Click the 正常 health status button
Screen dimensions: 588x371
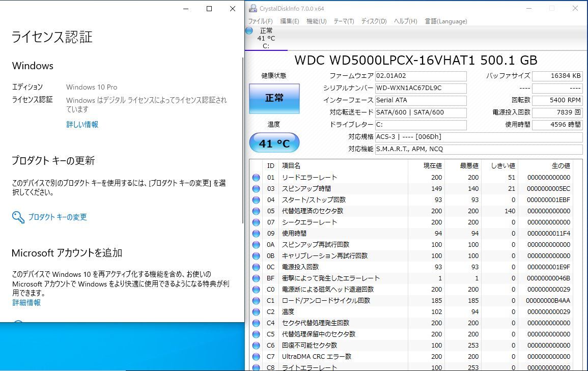tap(274, 98)
